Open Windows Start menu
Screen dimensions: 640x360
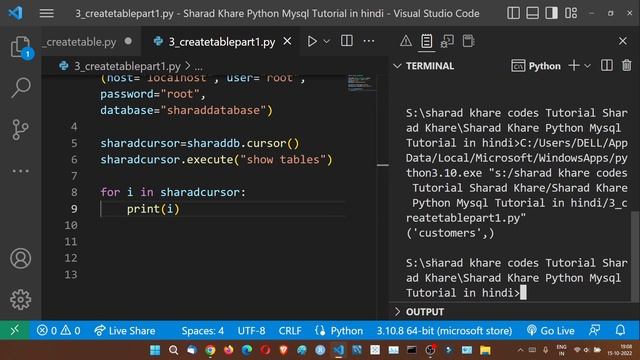click(x=155, y=350)
